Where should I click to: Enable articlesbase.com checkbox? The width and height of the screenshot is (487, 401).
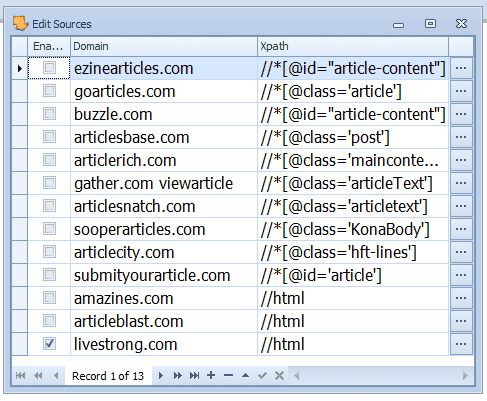coord(49,137)
